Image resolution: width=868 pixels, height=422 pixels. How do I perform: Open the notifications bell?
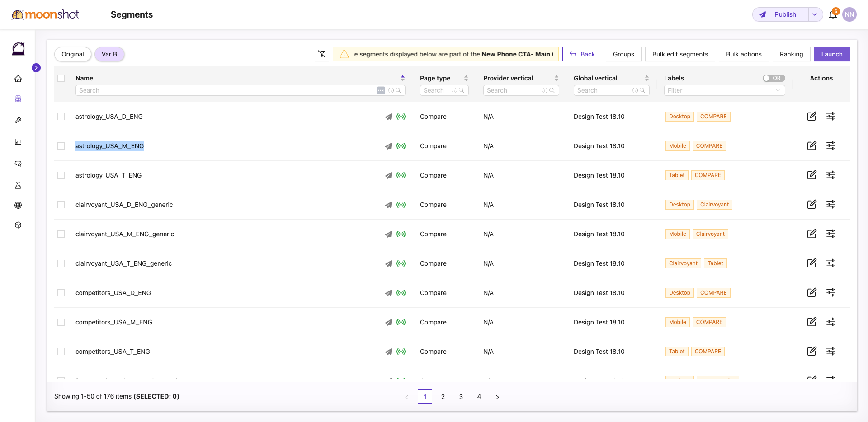833,15
